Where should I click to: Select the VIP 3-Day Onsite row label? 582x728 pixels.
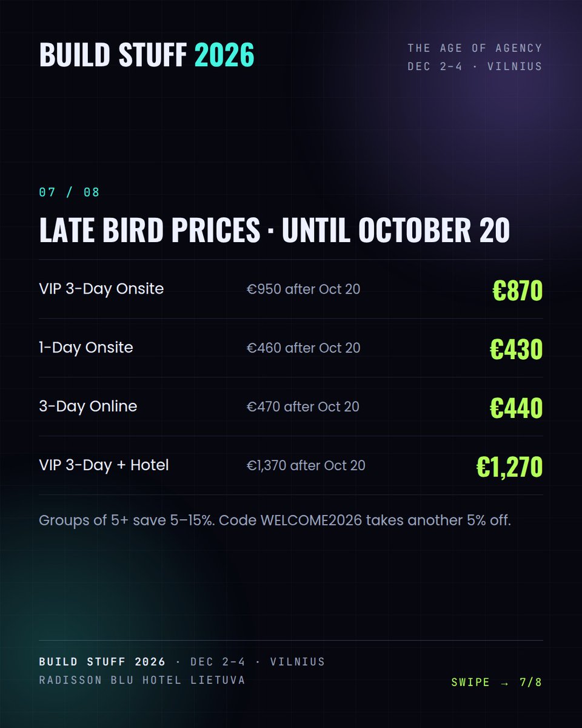[101, 289]
